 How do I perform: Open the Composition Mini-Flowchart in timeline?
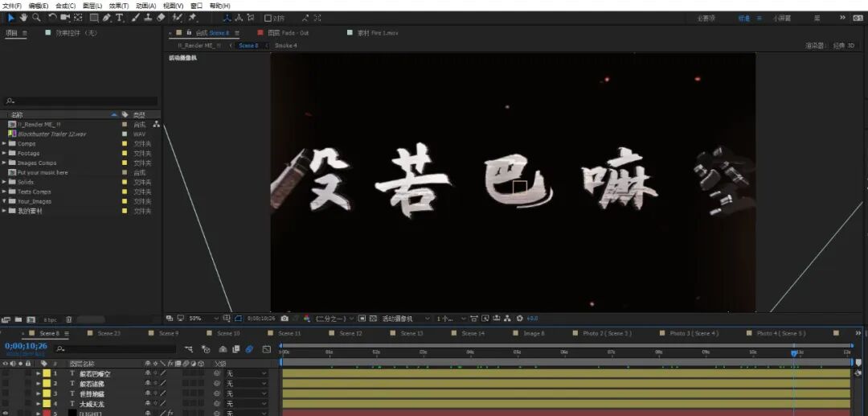coord(190,349)
